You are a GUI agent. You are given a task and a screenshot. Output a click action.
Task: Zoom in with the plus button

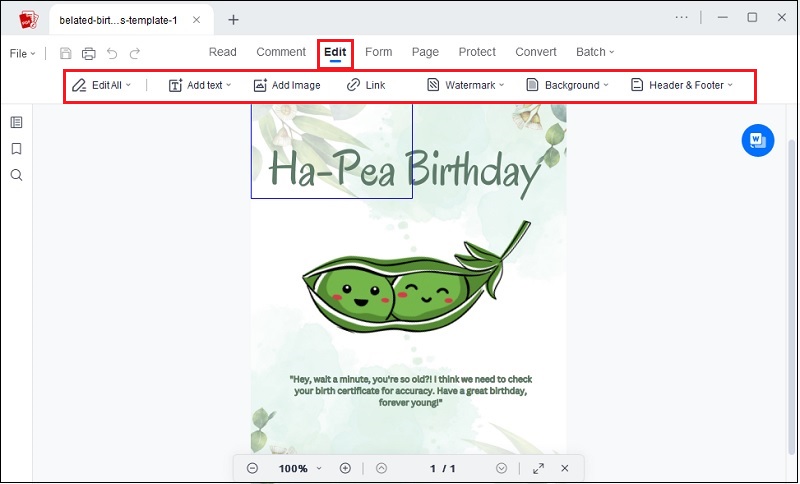[345, 468]
